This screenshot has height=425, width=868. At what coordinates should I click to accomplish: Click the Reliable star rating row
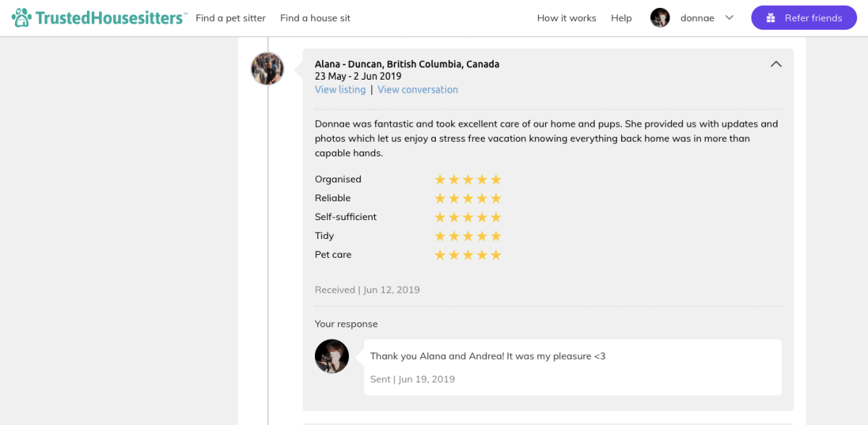[x=468, y=198]
